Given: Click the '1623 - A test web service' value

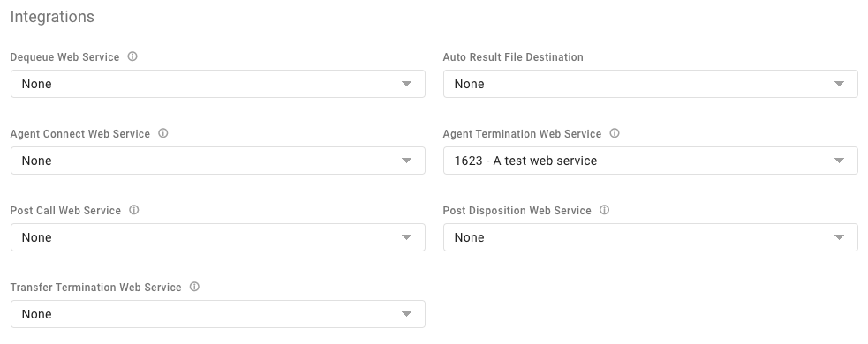Looking at the screenshot, I should (525, 161).
